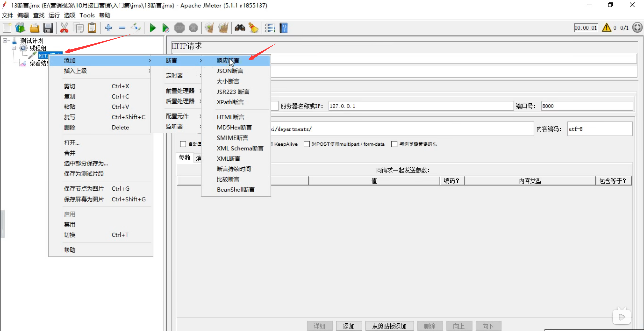Click the Help question mark icon
Viewport: 644px width, 331px height.
click(284, 28)
